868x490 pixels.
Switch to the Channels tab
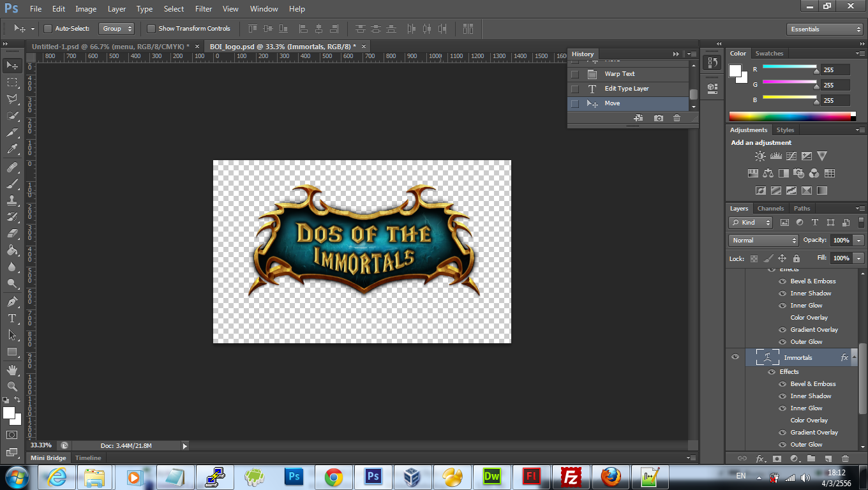(x=770, y=209)
